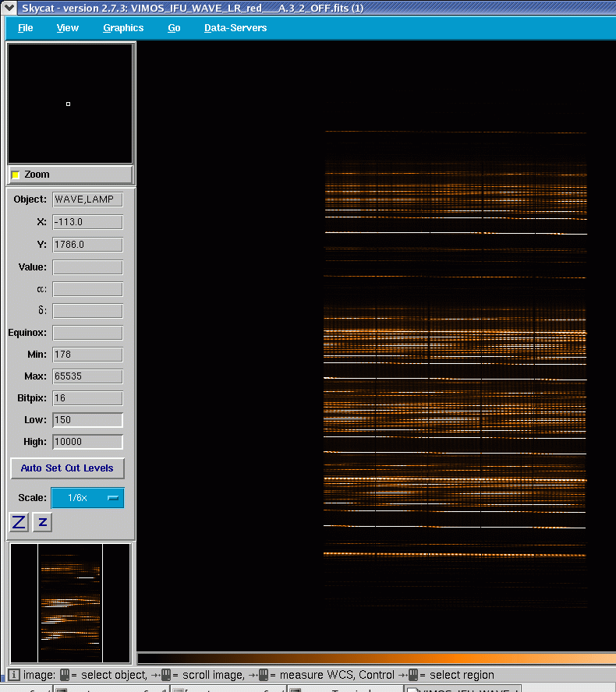The image size is (616, 692).
Task: Click on the main FITS spectrum image
Action: [x=376, y=347]
